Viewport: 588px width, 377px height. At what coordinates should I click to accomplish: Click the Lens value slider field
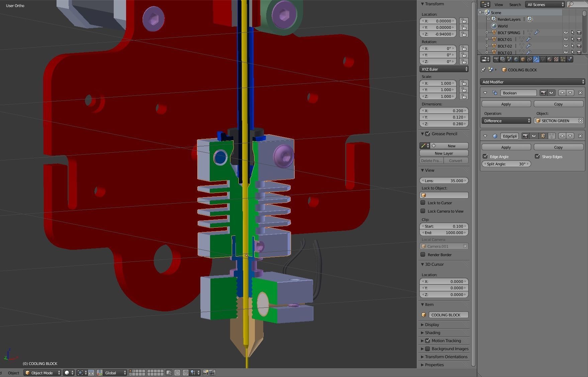[444, 180]
